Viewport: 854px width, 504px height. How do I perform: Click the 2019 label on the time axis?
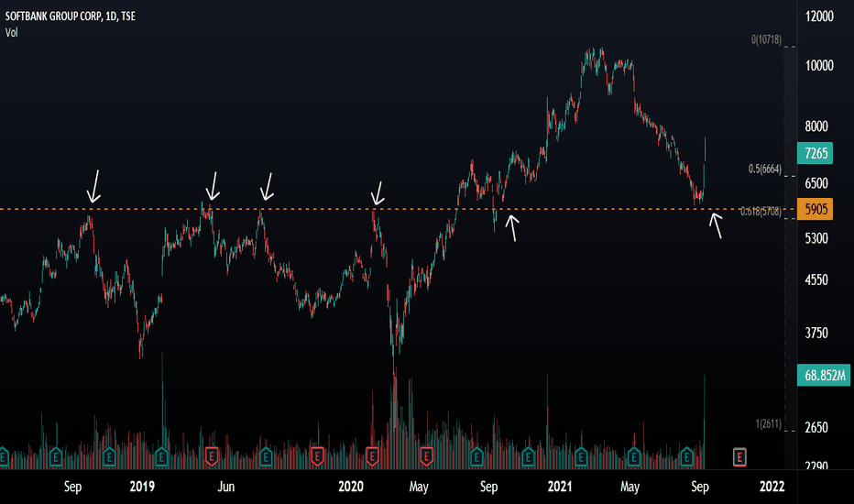(142, 486)
